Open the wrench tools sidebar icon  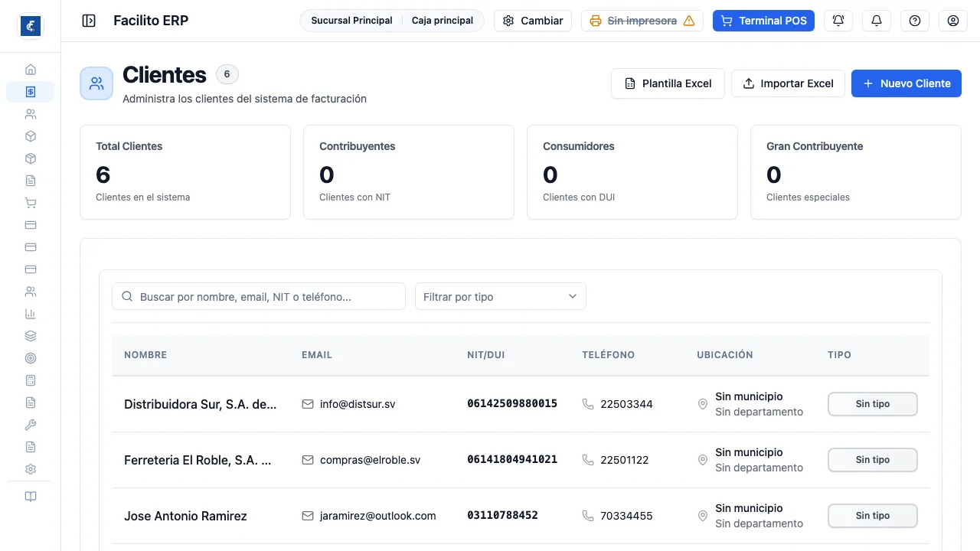31,425
